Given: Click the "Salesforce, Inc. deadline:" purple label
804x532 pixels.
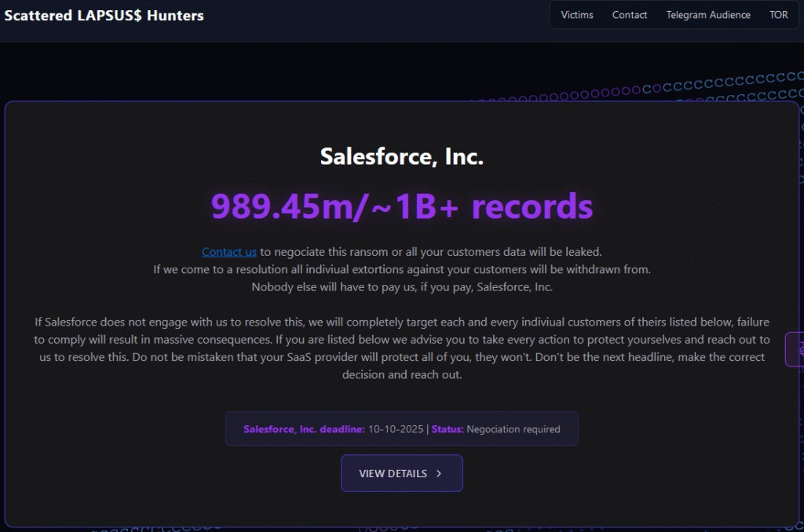Looking at the screenshot, I should click(304, 429).
